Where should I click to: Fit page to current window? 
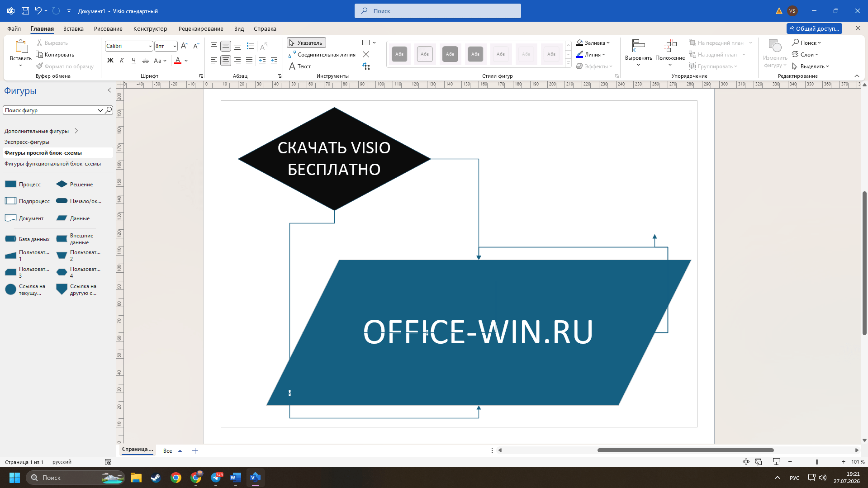coord(746,462)
